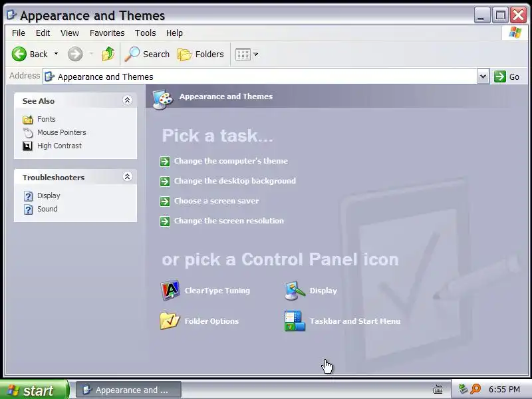Click the ClearType Tuning text link

[x=217, y=291]
